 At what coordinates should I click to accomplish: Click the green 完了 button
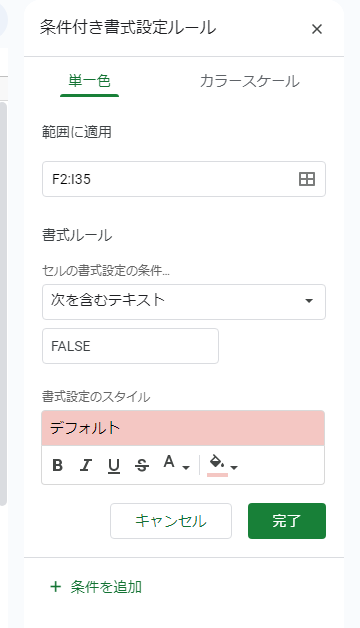coord(287,521)
